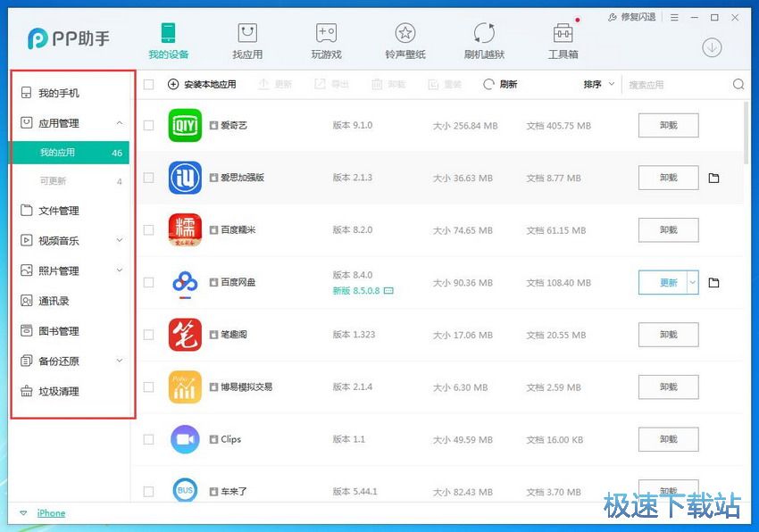This screenshot has width=759, height=532.
Task: Open 爱思加强版 file folder icon
Action: 713,179
